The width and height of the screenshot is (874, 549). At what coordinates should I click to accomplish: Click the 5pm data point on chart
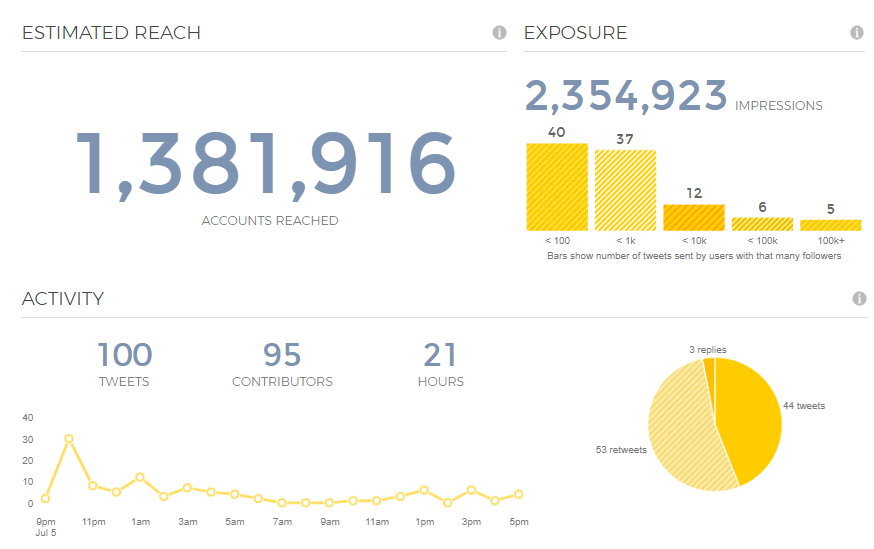tap(518, 494)
